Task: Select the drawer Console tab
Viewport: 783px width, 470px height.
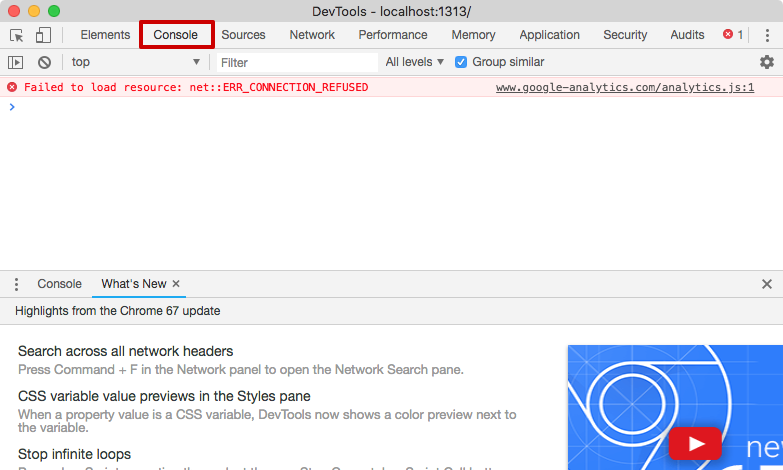Action: tap(59, 284)
